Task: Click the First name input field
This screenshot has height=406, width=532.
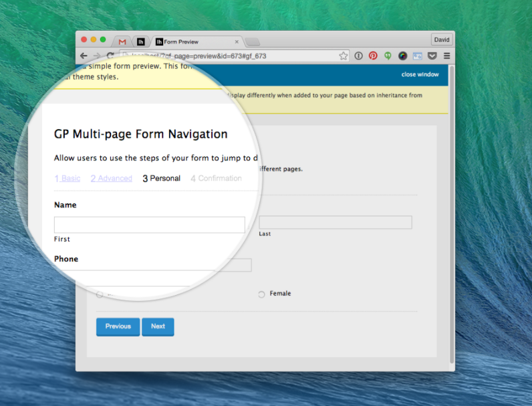Action: pyautogui.click(x=149, y=225)
